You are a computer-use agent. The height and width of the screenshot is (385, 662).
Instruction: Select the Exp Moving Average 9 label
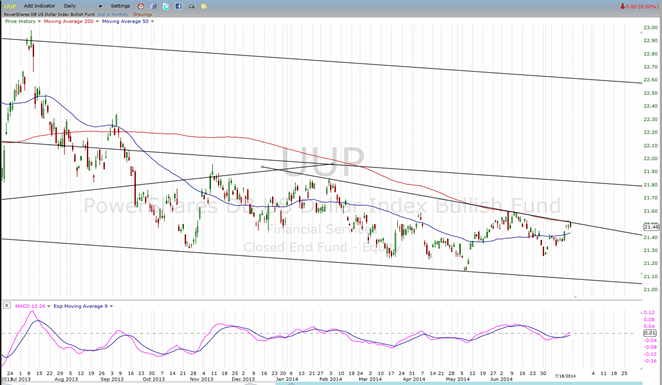81,306
